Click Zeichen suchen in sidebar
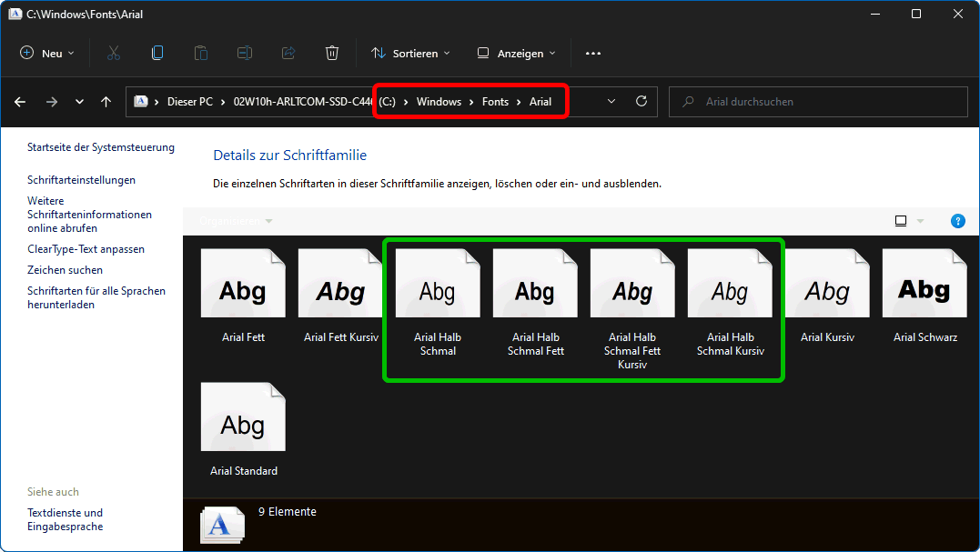Image resolution: width=980 pixels, height=552 pixels. pyautogui.click(x=65, y=270)
